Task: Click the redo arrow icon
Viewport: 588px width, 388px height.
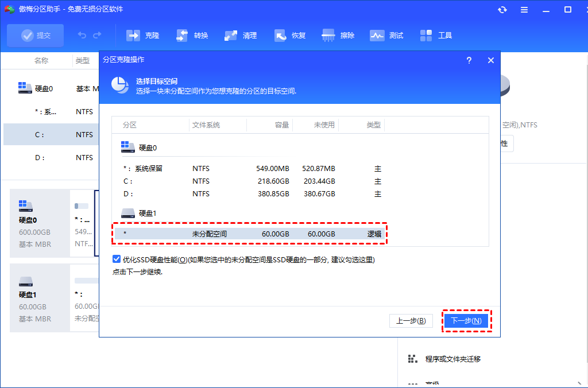Action: tap(97, 35)
